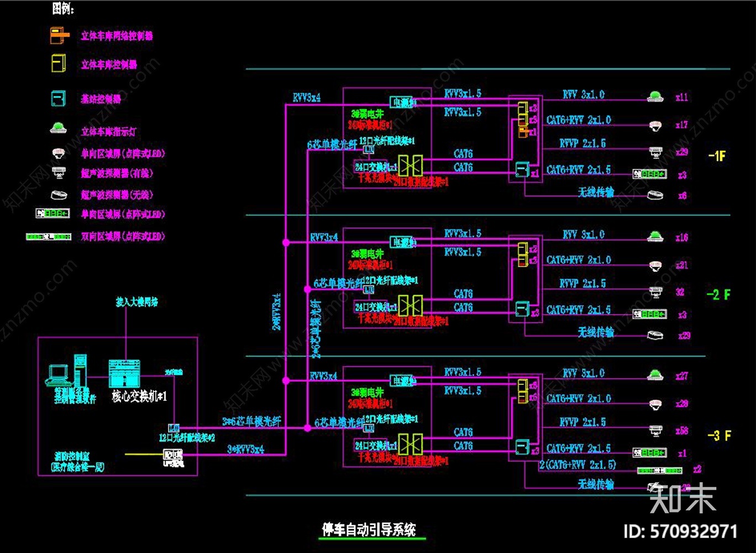Click the magenta junction node on the RVV3x4 riser

point(286,242)
